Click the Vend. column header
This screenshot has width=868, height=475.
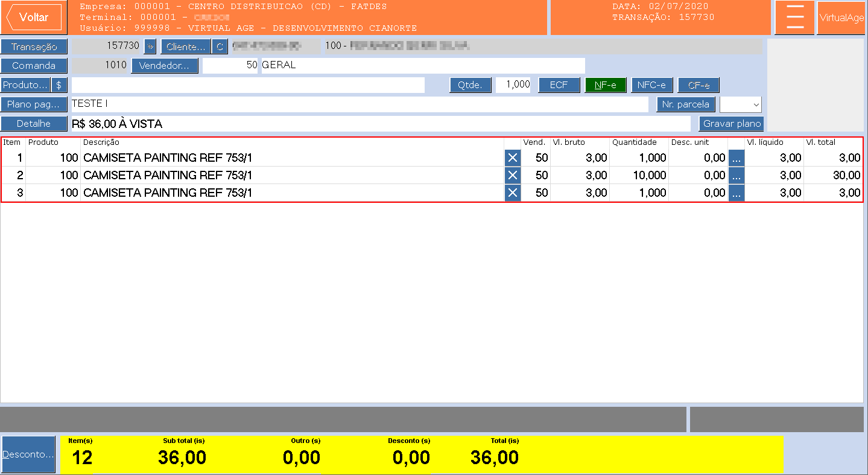(x=534, y=142)
